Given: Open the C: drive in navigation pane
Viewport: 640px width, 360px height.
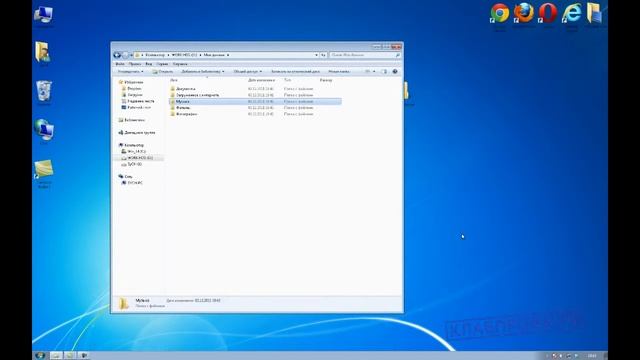Looking at the screenshot, I should pyautogui.click(x=136, y=151).
